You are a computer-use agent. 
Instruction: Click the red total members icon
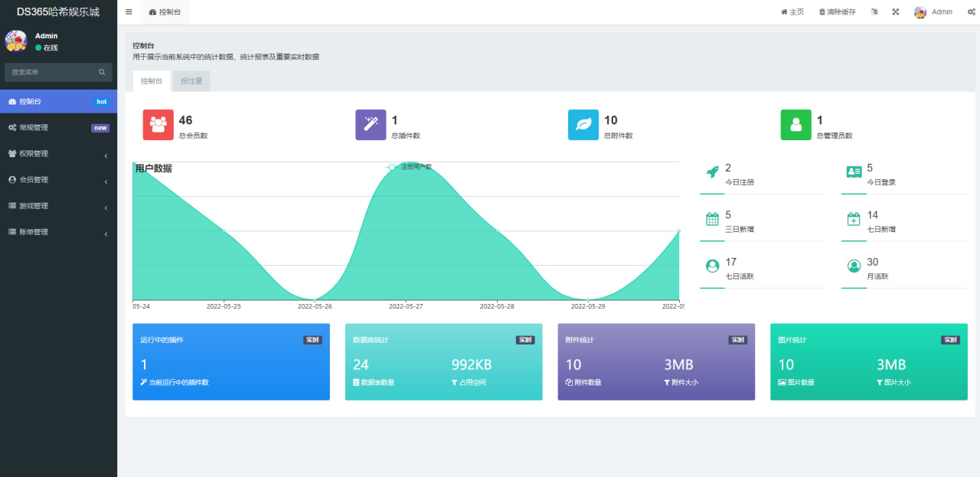[x=158, y=125]
